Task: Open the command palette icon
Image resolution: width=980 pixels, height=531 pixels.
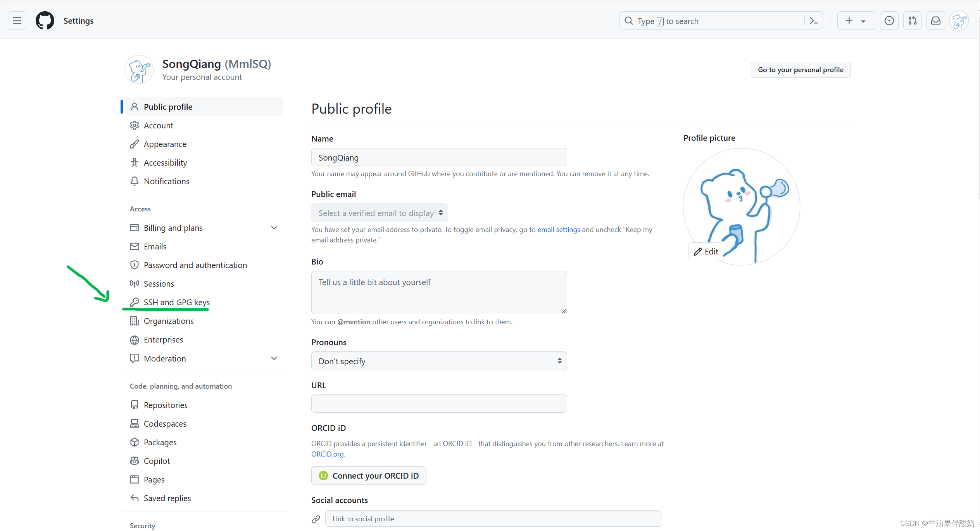Action: coord(813,21)
